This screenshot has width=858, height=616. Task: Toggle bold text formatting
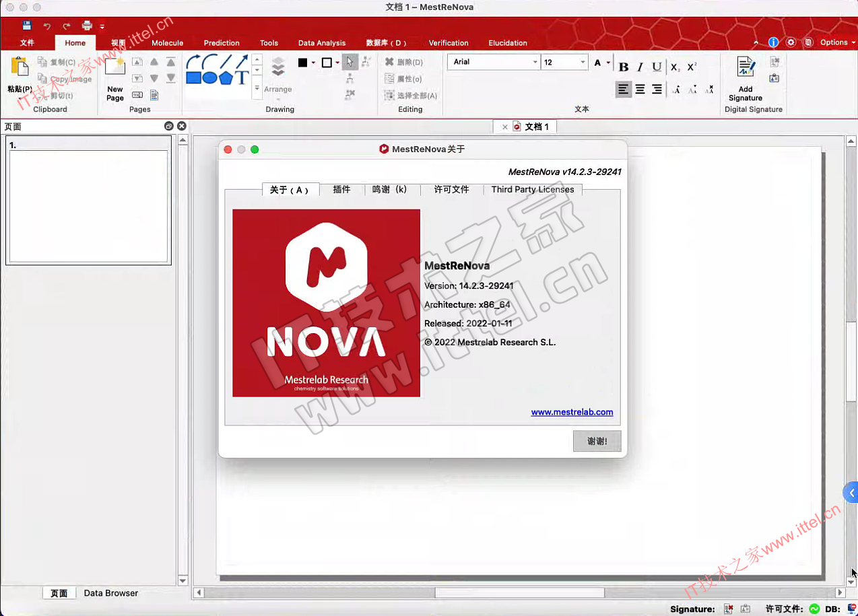pyautogui.click(x=624, y=67)
